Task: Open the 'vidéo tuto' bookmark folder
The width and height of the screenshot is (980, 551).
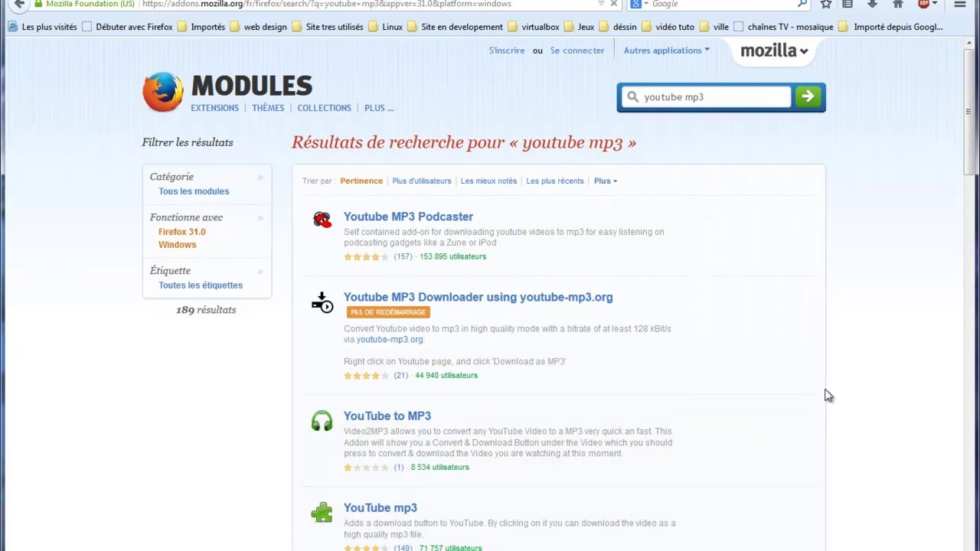Action: coord(668,27)
